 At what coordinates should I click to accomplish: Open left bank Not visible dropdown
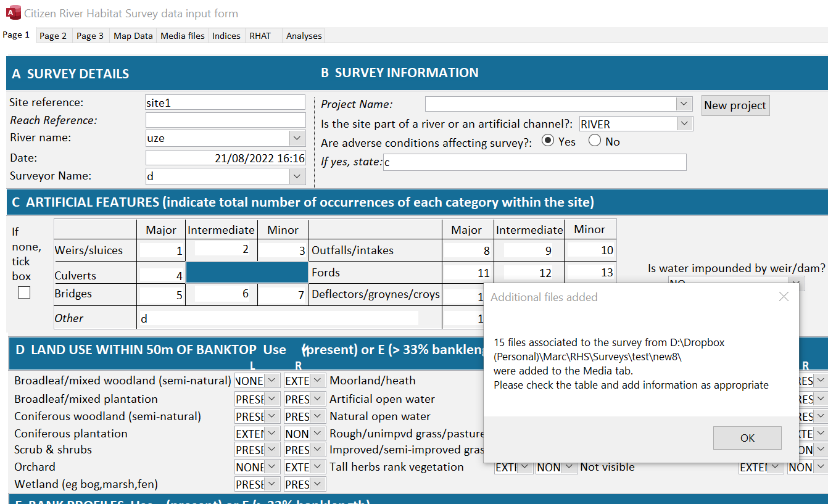tap(776, 468)
